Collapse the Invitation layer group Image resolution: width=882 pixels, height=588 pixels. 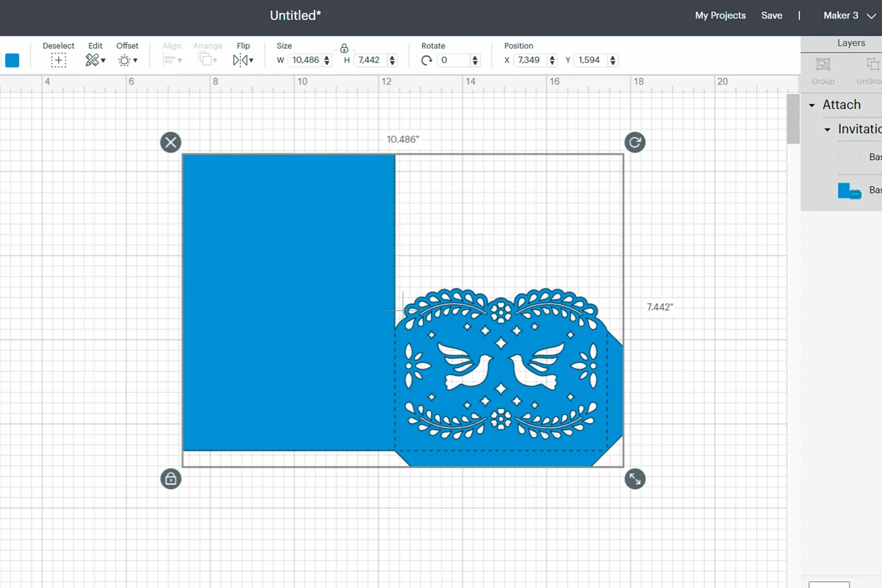pos(827,129)
